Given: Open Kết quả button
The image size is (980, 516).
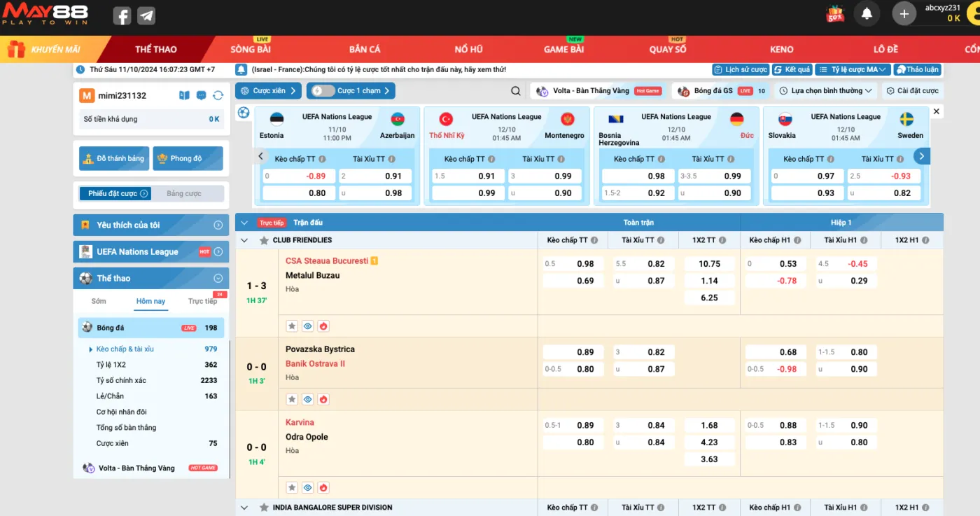Looking at the screenshot, I should click(x=792, y=69).
